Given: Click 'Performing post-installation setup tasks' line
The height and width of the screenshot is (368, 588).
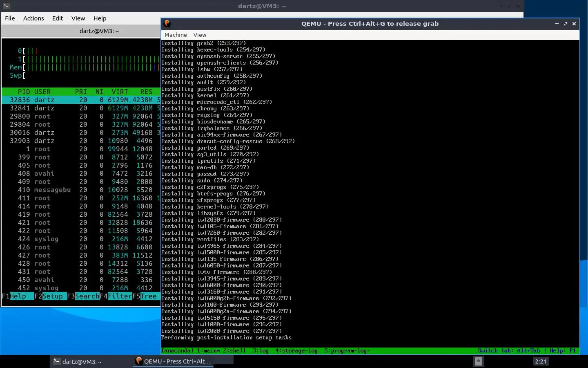Looking at the screenshot, I should coord(226,338).
